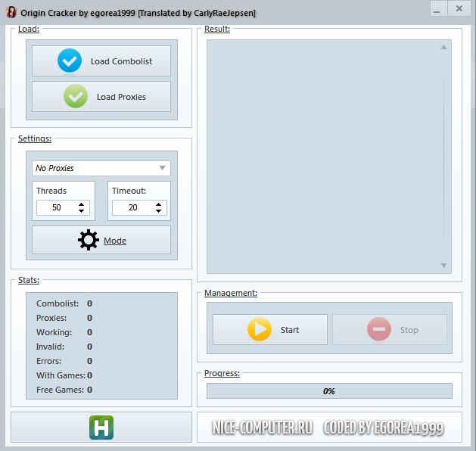Click the NICE-COMPUTER.RU banner
This screenshot has width=476, height=451.
tap(263, 428)
